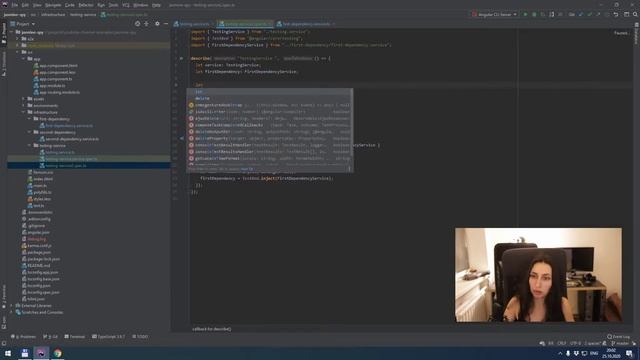Collapse the testing-service folder
The height and width of the screenshot is (360, 640).
pos(29,145)
